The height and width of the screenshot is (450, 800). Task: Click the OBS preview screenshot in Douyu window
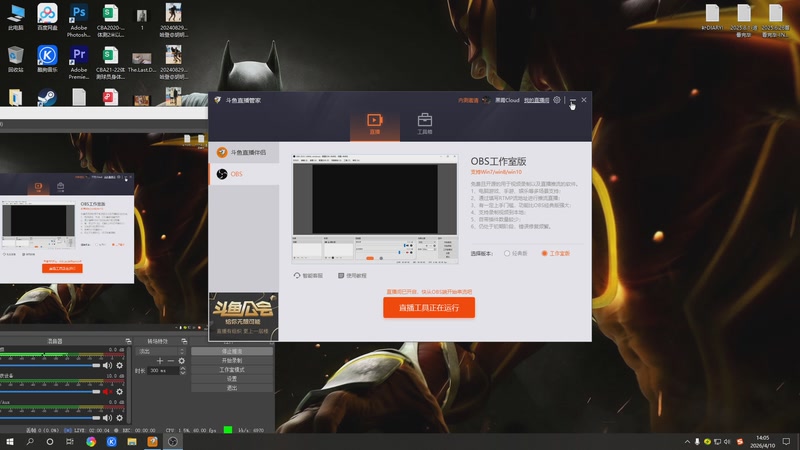click(x=374, y=209)
